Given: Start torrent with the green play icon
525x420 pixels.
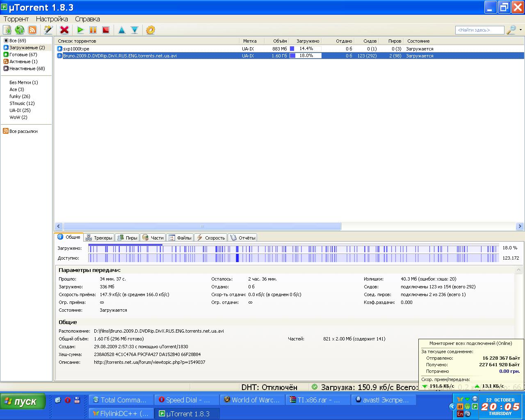Looking at the screenshot, I should [80, 30].
